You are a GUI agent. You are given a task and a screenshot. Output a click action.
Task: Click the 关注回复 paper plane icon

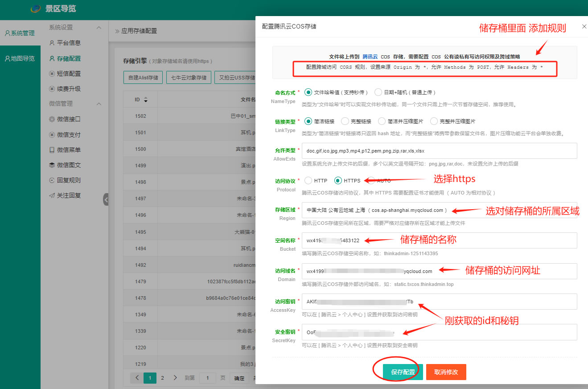point(52,195)
